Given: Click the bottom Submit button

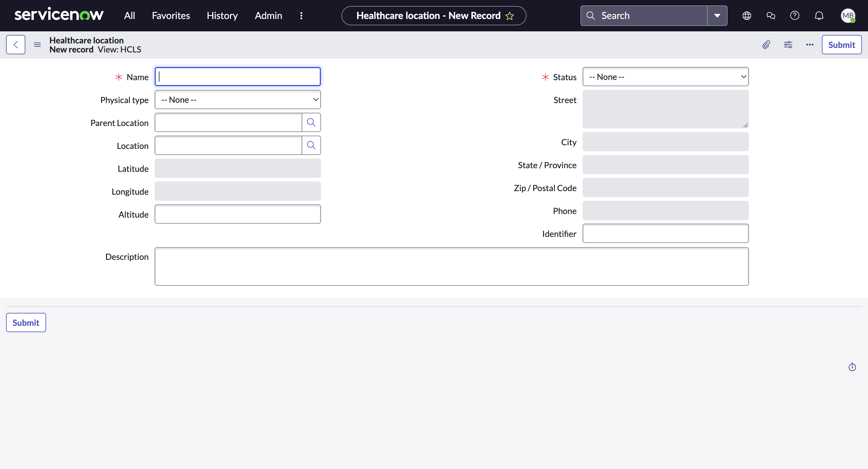Looking at the screenshot, I should (26, 323).
